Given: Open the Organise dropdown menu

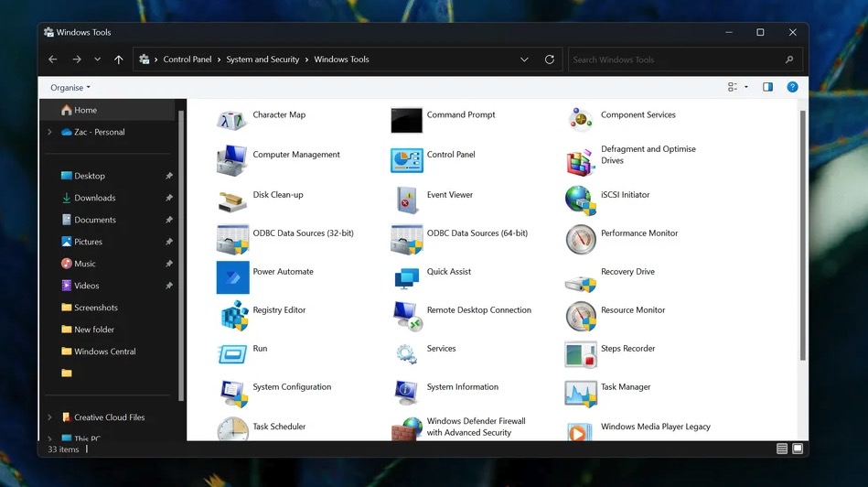Looking at the screenshot, I should pos(70,88).
